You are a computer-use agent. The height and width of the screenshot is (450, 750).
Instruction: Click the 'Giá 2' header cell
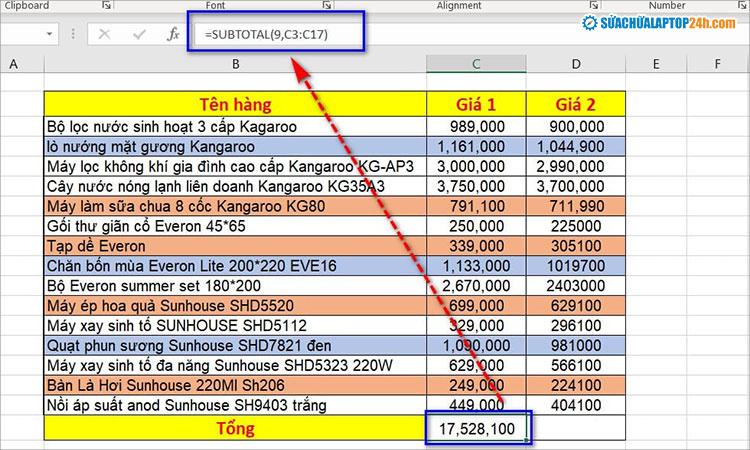tap(576, 104)
